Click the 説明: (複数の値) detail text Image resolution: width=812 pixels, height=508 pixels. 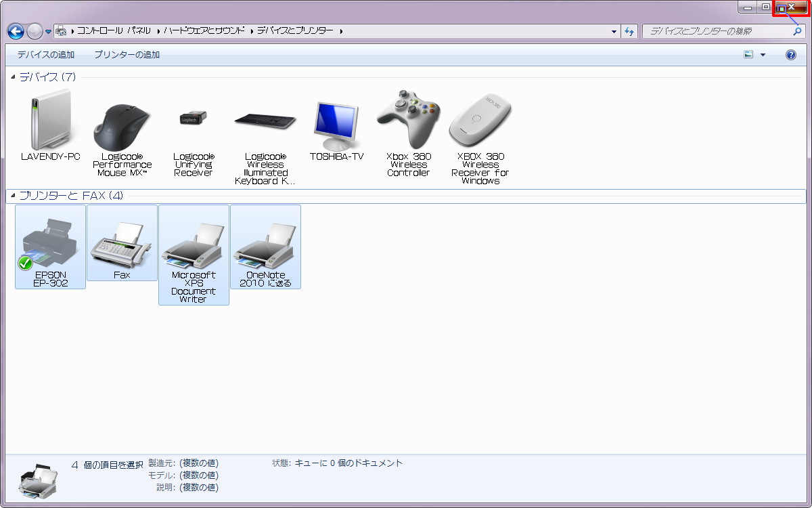(x=187, y=488)
